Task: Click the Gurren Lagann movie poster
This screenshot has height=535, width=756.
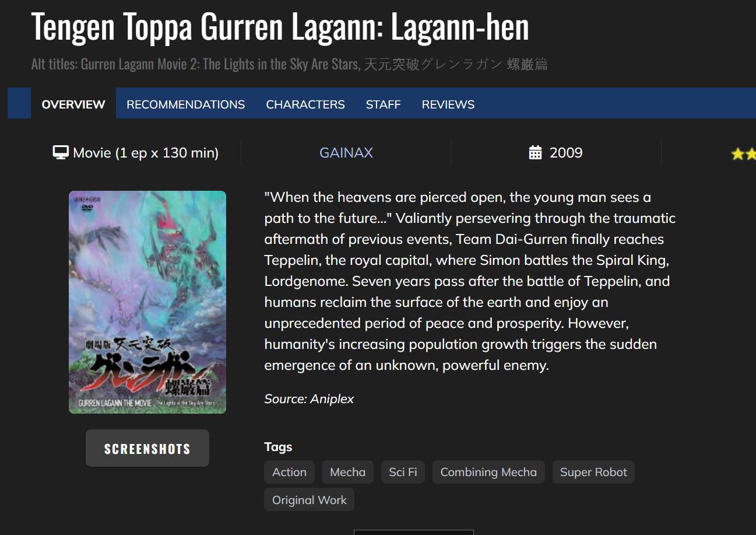Action: 147,302
